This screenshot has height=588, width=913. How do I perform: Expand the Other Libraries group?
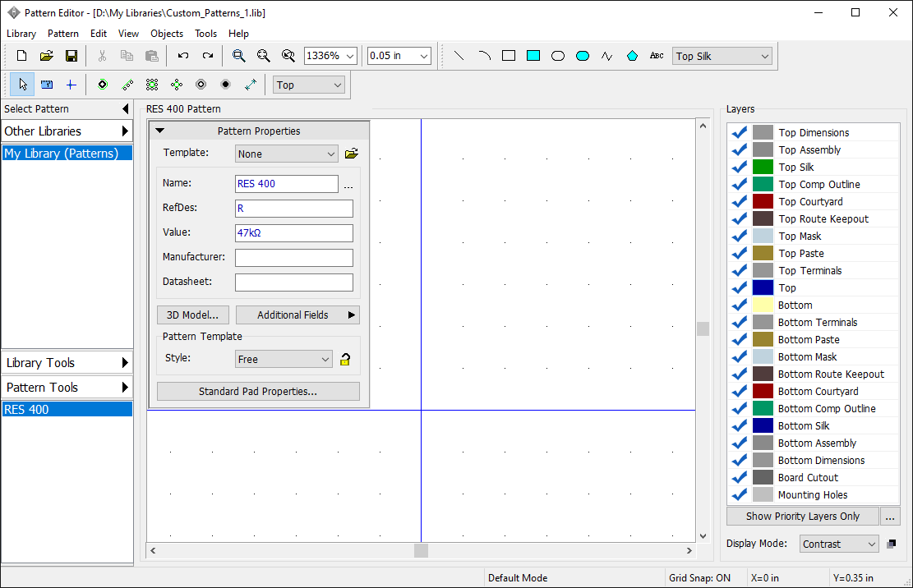point(67,131)
